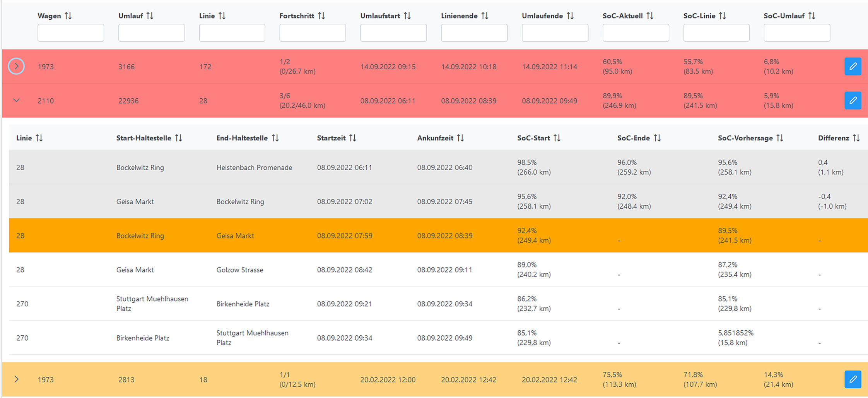Sort sub-table by SoC-Vorhersage
This screenshot has height=398, width=868.
pos(780,138)
